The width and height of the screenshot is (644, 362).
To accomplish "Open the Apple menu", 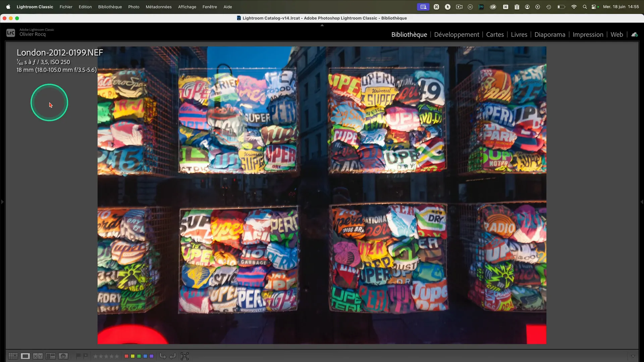I will (8, 7).
